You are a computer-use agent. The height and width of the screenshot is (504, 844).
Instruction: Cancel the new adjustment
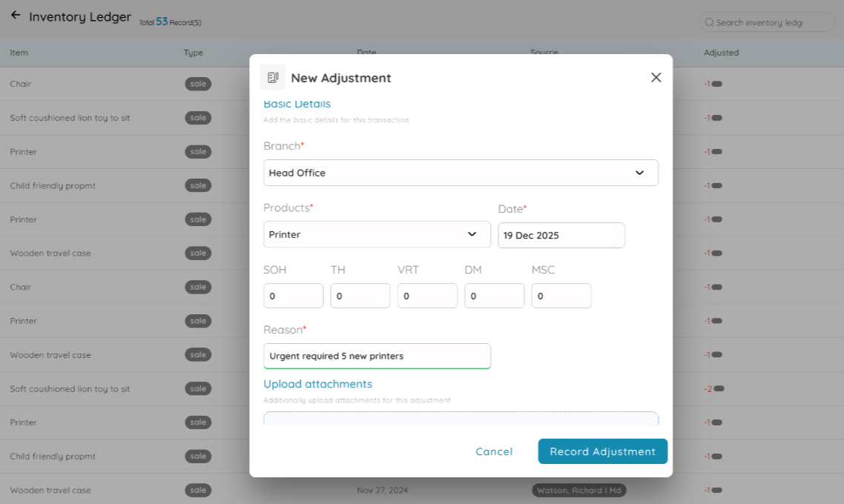tap(494, 451)
